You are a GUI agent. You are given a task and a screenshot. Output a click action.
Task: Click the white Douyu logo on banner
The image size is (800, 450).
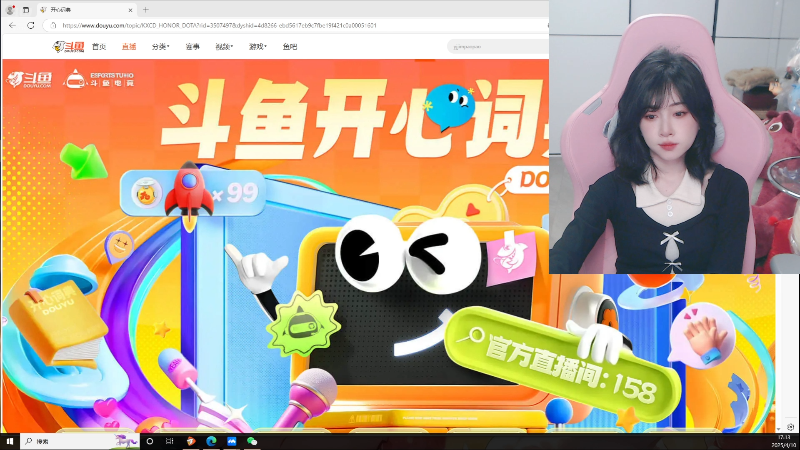[x=30, y=80]
